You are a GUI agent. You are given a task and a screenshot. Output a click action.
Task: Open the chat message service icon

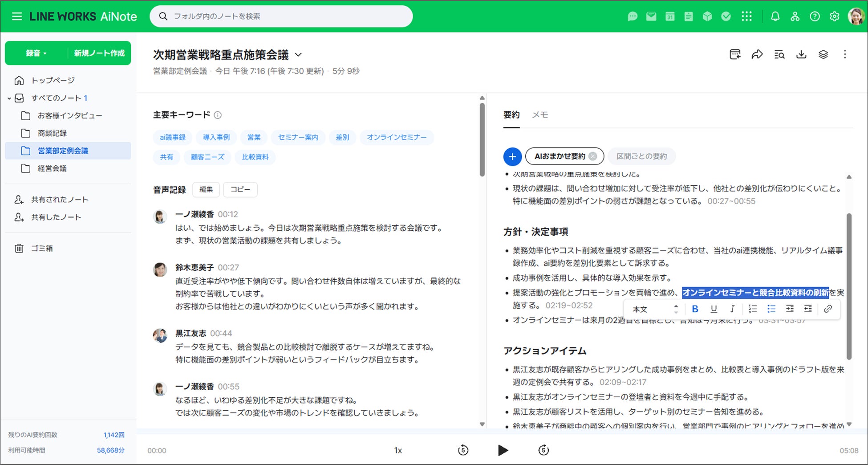[633, 16]
